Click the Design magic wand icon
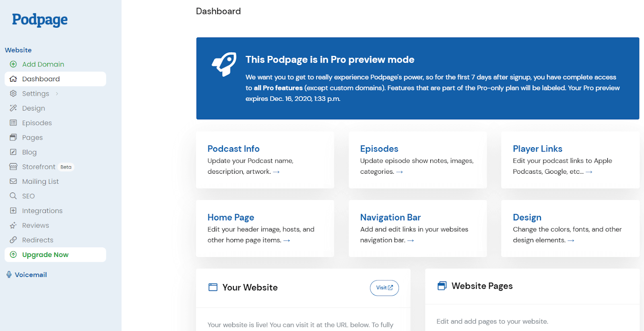The width and height of the screenshot is (644, 331). pyautogui.click(x=13, y=108)
